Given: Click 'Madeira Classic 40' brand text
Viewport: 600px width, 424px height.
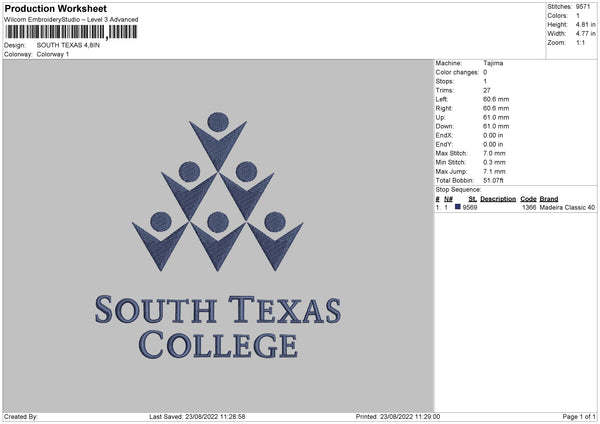Looking at the screenshot, I should pos(567,207).
